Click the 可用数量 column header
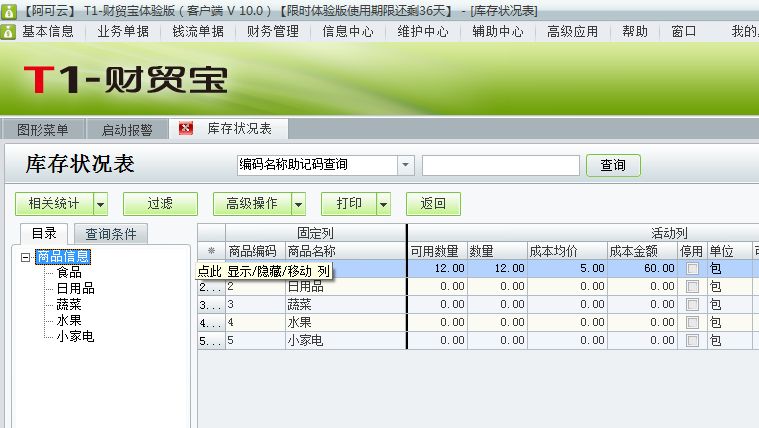Screen dimensions: 759x428 tap(438, 251)
